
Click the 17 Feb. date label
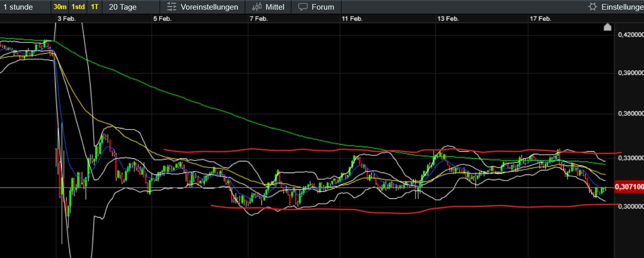point(541,18)
